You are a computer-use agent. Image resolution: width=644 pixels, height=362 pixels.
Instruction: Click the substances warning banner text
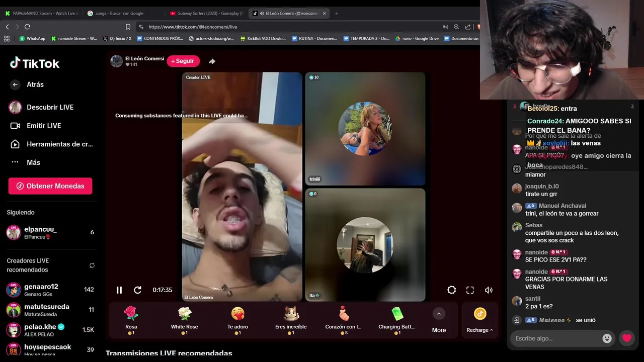[x=181, y=116]
